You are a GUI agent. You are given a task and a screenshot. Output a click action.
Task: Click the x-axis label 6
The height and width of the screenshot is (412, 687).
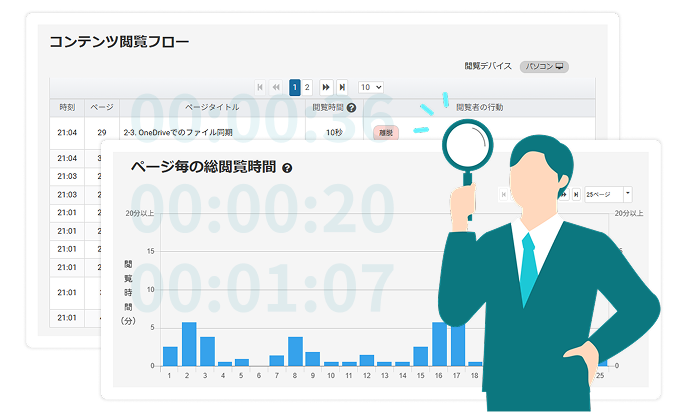pos(259,376)
